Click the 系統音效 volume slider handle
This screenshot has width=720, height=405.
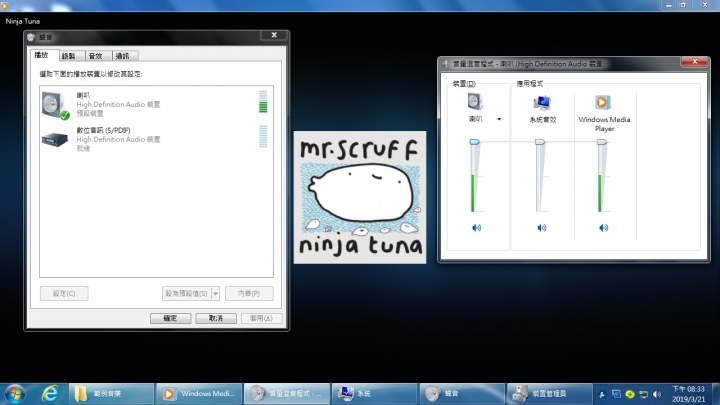click(x=540, y=142)
